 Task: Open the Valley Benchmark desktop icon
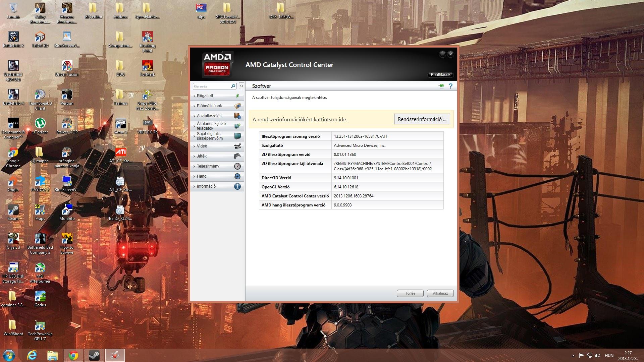click(40, 13)
